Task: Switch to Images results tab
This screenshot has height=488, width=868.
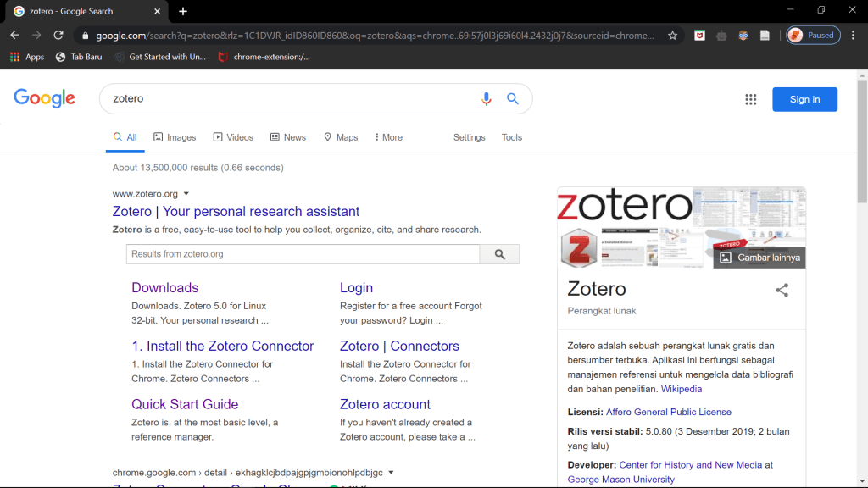Action: click(x=175, y=137)
